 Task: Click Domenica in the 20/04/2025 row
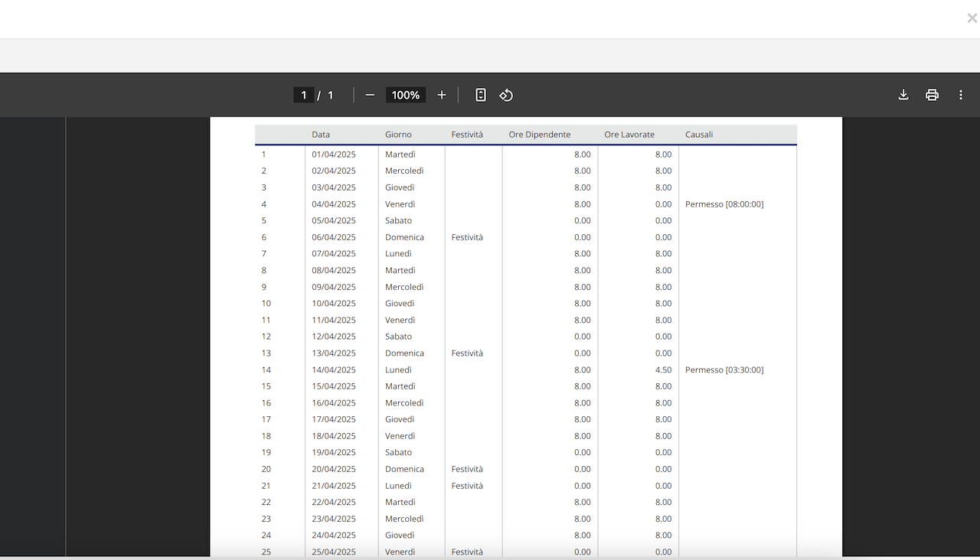coord(404,470)
